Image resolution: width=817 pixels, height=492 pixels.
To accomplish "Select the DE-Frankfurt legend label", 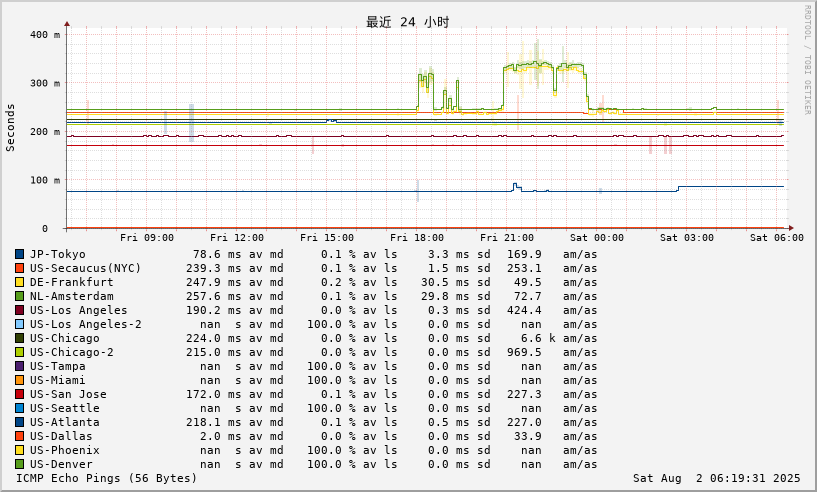I will pos(71,282).
